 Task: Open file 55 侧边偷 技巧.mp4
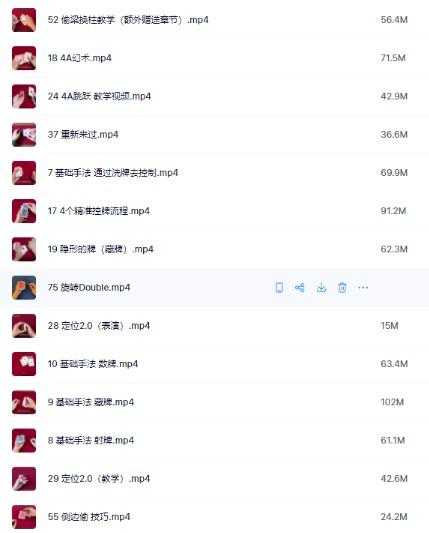tap(89, 517)
